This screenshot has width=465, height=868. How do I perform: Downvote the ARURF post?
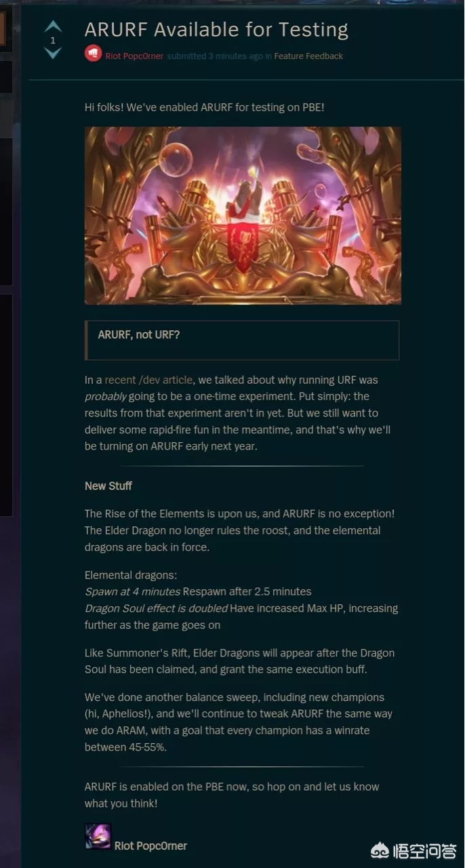click(53, 53)
